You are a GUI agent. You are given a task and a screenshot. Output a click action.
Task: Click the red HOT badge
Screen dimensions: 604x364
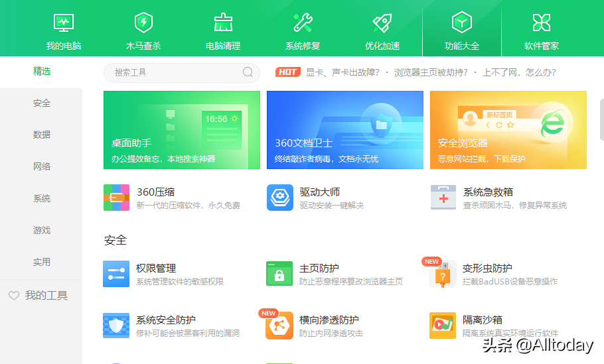(x=288, y=72)
